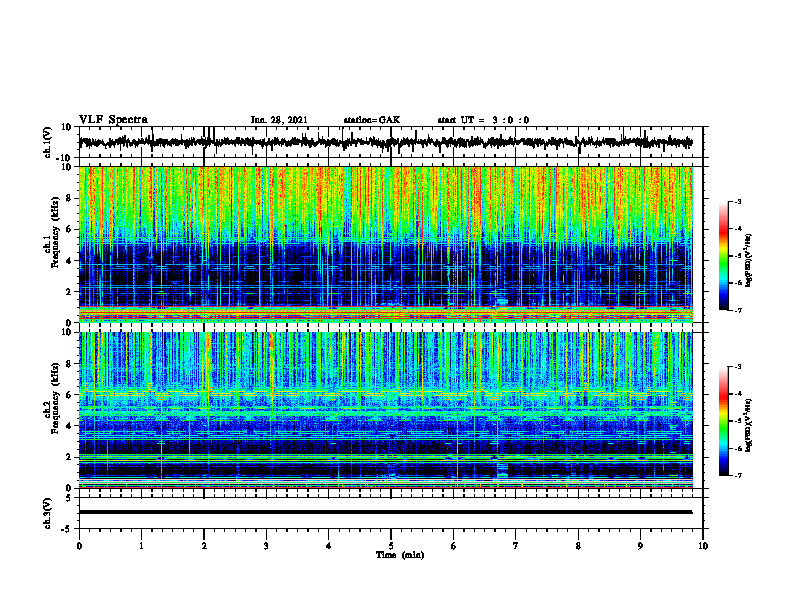
Task: Click the "1" minute tick label on the time axis
Action: [x=141, y=546]
